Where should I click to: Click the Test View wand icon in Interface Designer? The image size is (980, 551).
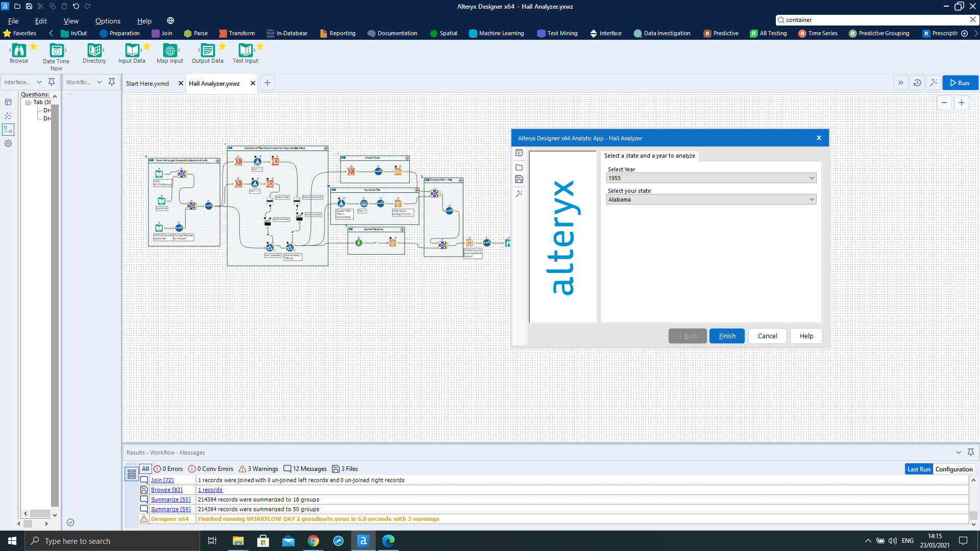pyautogui.click(x=8, y=116)
